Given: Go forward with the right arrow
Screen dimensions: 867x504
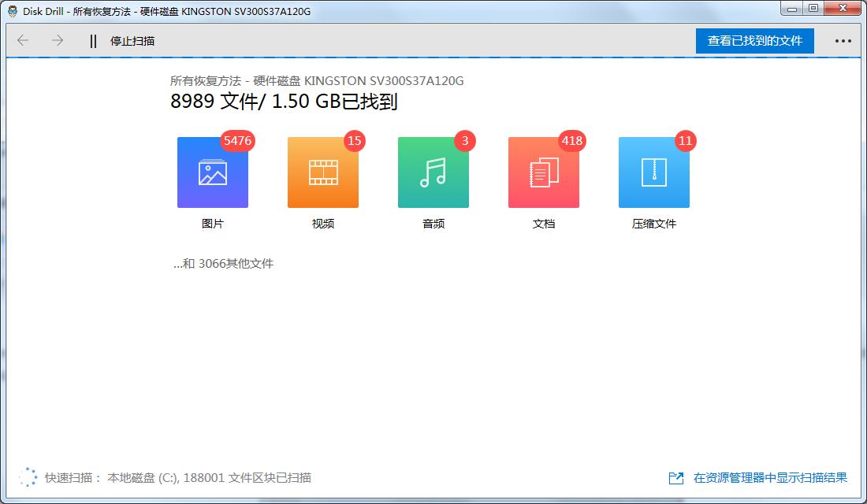Looking at the screenshot, I should click(x=58, y=40).
